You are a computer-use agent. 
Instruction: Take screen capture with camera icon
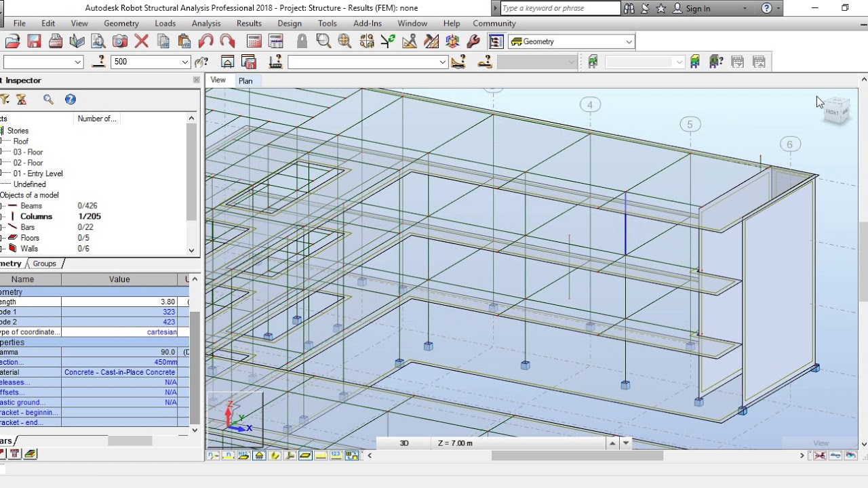coord(120,41)
